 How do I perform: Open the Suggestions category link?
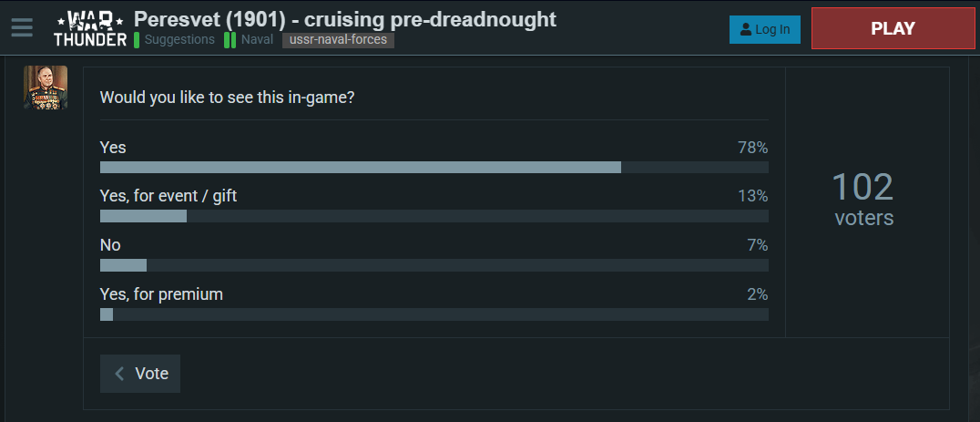[x=179, y=40]
